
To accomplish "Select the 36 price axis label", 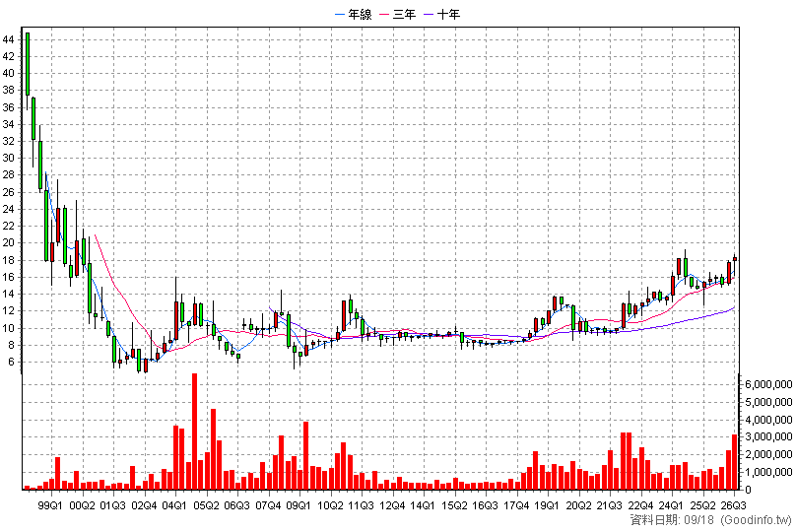I will (9, 107).
